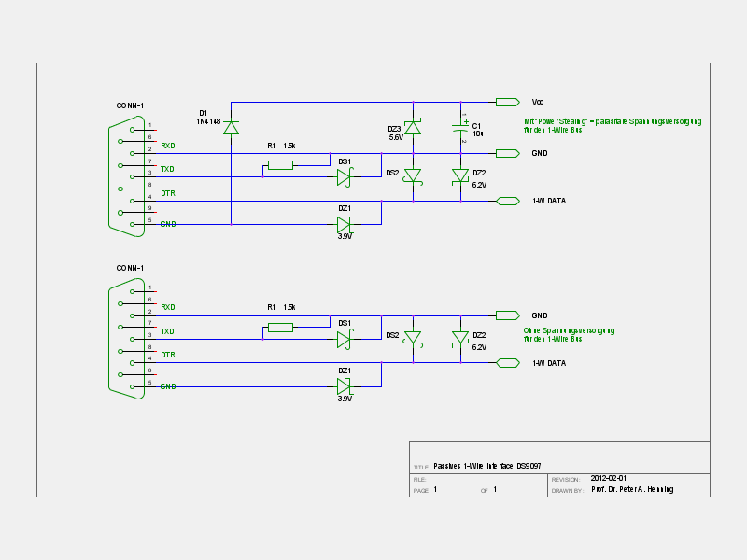Click the DZ3 Zener diode symbol
This screenshot has height=560, width=747.
[x=413, y=127]
